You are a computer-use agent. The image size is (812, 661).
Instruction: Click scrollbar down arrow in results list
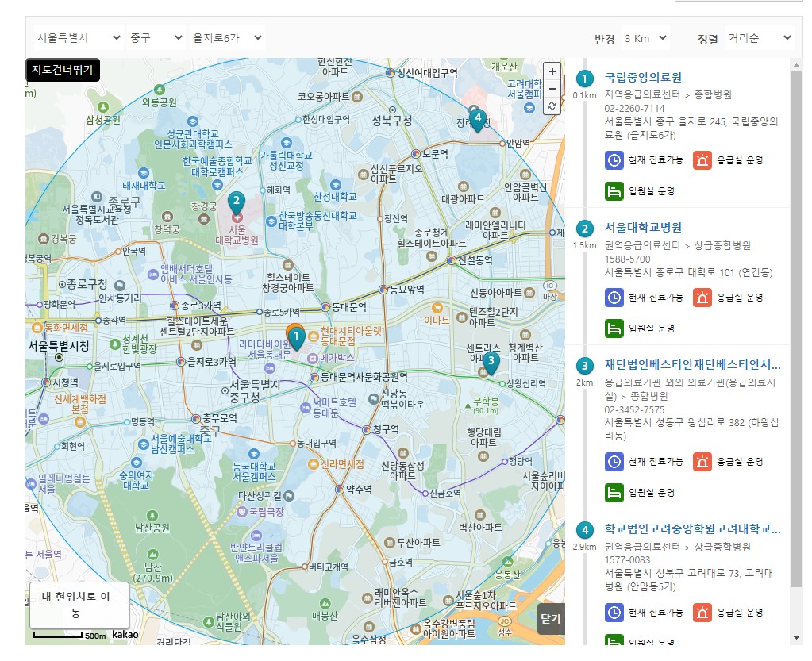coord(796,638)
